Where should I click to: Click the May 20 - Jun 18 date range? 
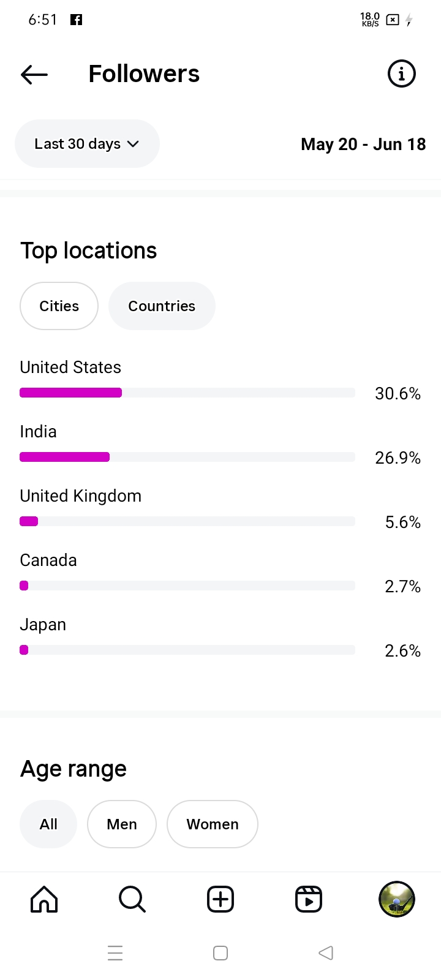[363, 145]
